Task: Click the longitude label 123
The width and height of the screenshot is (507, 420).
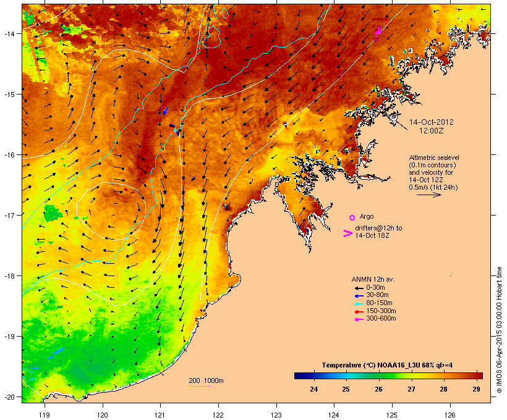Action: [276, 415]
